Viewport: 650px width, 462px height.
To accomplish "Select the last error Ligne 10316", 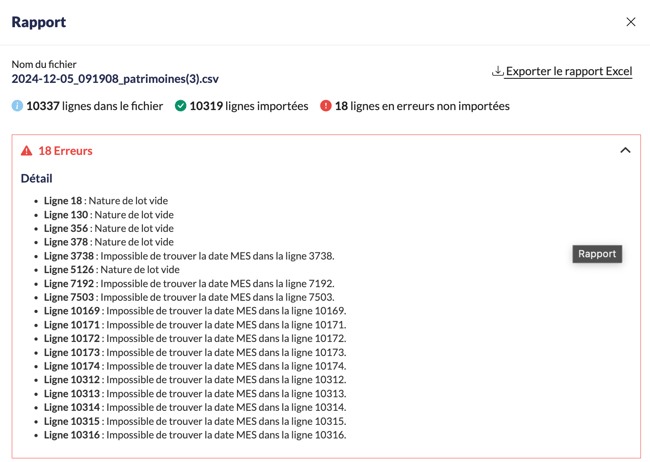I will point(194,435).
